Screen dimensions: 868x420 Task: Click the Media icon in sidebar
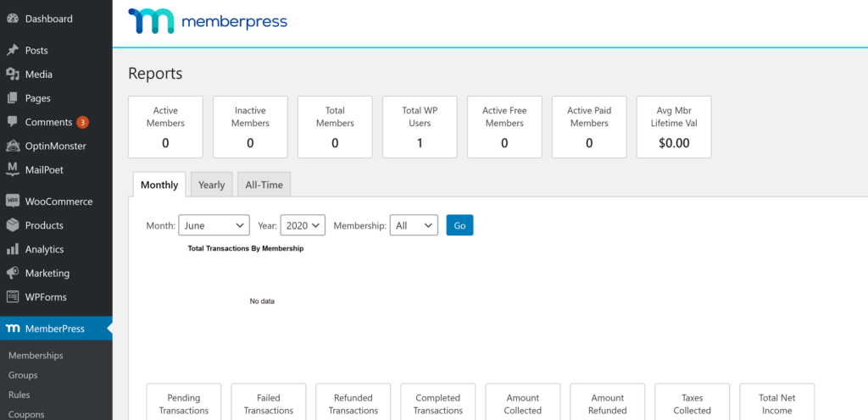12,74
